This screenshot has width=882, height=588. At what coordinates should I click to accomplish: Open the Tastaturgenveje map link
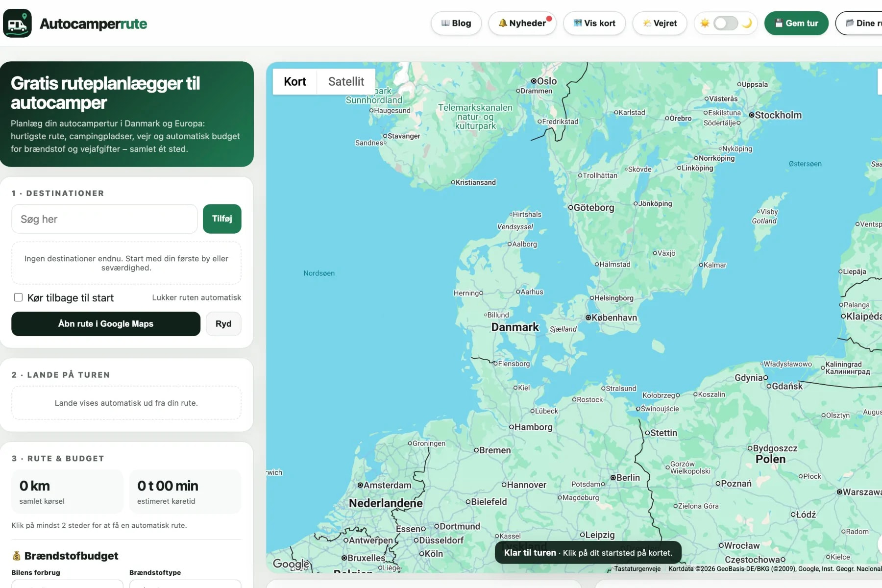coord(637,569)
